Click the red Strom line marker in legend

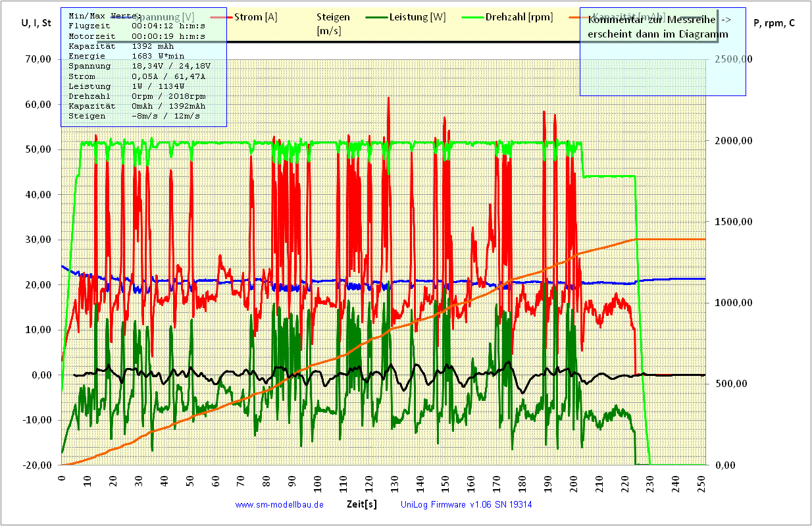221,18
